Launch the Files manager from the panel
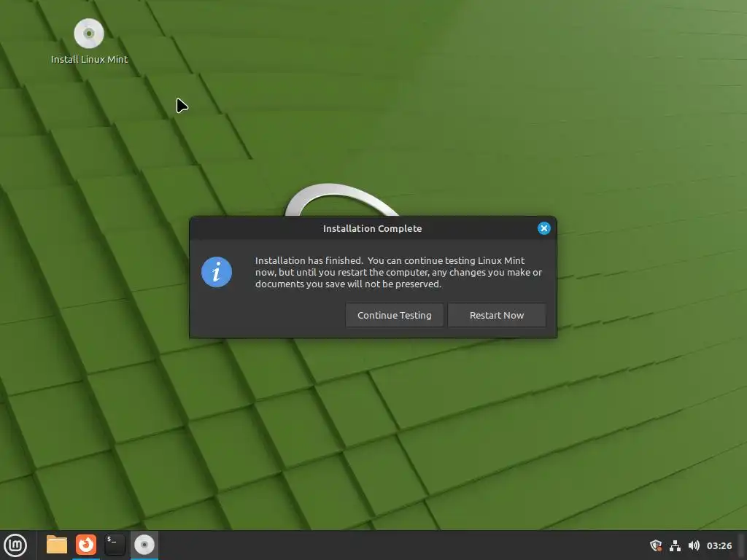 click(x=57, y=545)
